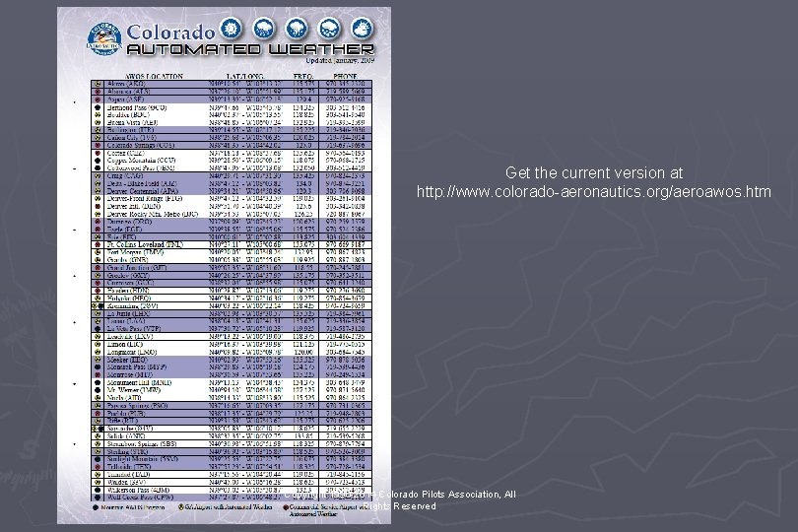Click the 'Colorado' heading text
This screenshot has height=532, width=798.
[170, 33]
